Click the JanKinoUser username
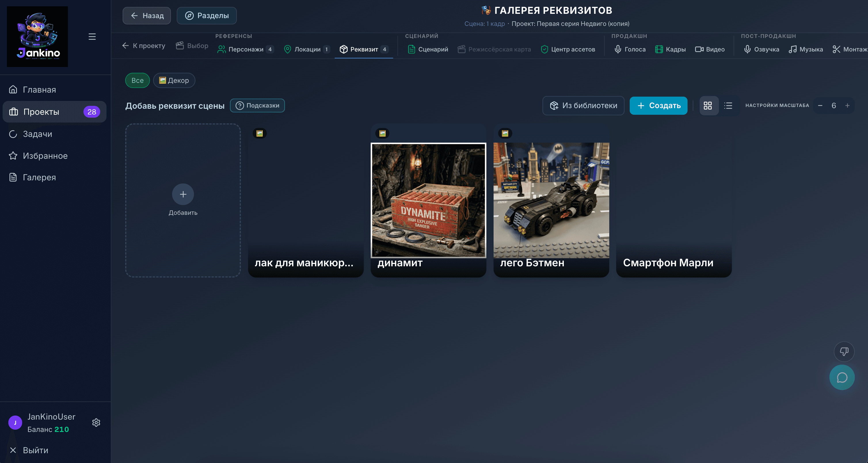868x463 pixels. point(51,417)
